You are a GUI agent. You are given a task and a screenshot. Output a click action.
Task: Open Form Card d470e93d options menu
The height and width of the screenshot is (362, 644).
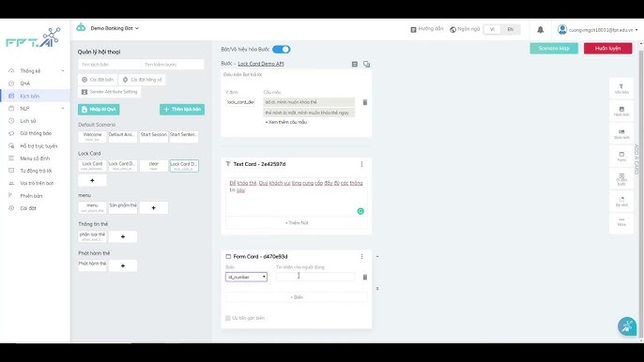tap(361, 257)
